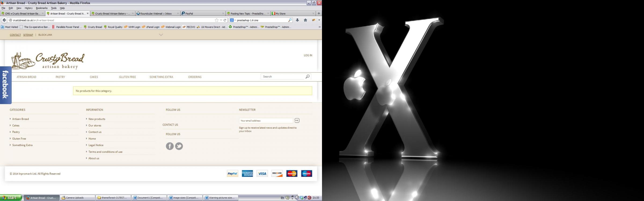Image resolution: width=644 pixels, height=201 pixels.
Task: Open Camera Uploads from the taskbar
Action: point(77,198)
